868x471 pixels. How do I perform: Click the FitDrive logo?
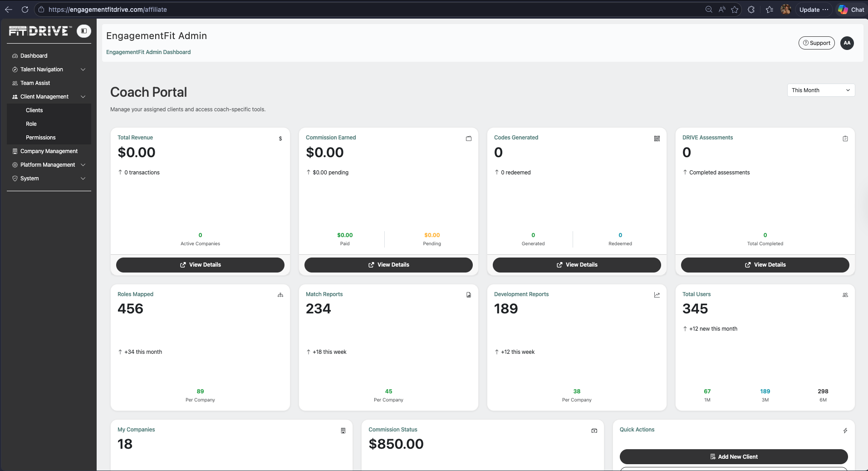(39, 31)
